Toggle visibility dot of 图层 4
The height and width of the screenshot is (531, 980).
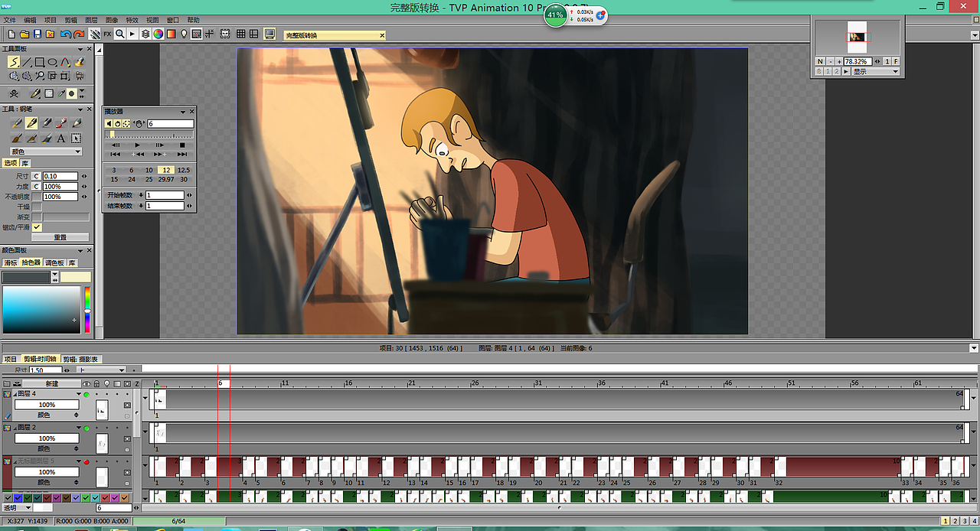click(x=87, y=394)
